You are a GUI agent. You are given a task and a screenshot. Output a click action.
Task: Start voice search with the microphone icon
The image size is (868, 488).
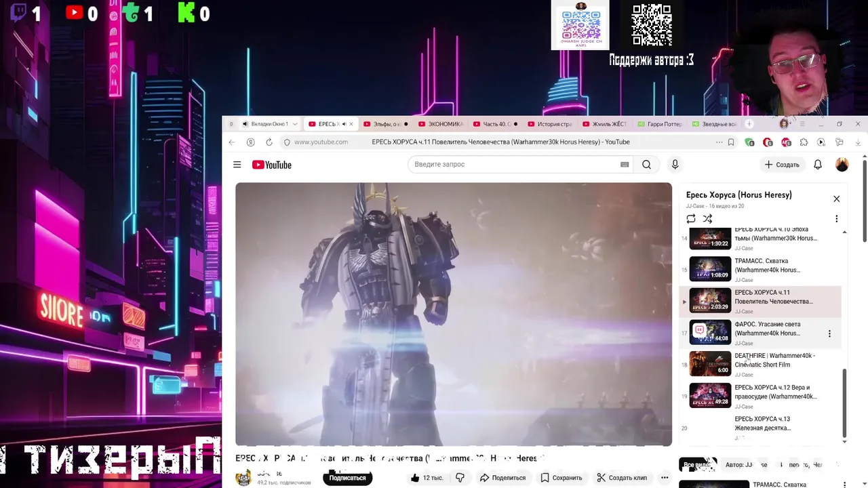[675, 165]
